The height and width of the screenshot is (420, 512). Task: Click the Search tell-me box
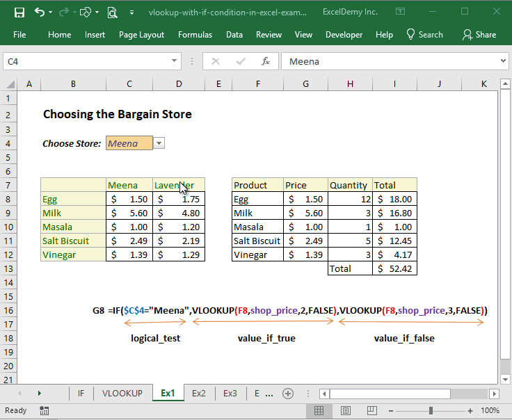[x=424, y=35]
